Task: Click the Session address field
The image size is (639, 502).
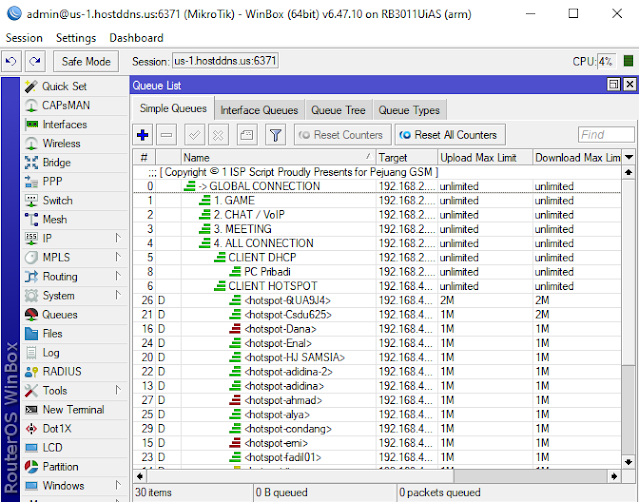Action: [x=225, y=61]
